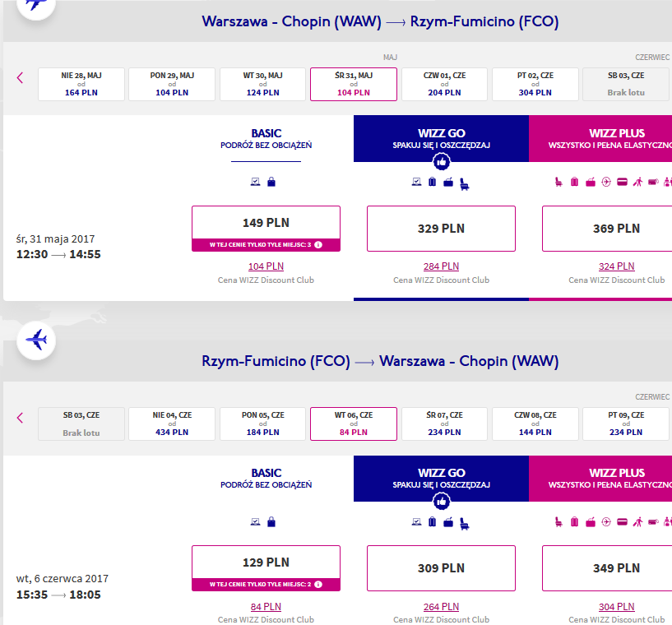The height and width of the screenshot is (625, 672).
Task: Open 324 PLN WIZZ Discount Club price
Action: 616,266
